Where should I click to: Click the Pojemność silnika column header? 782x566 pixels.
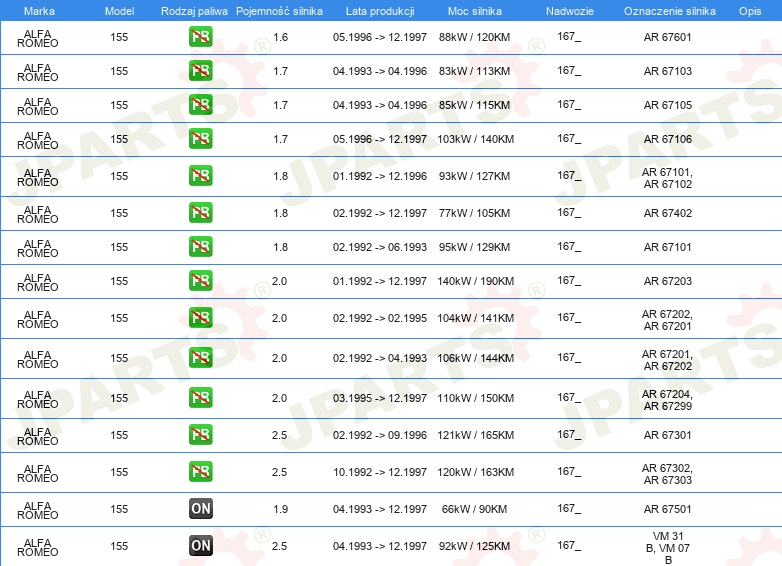pyautogui.click(x=279, y=11)
